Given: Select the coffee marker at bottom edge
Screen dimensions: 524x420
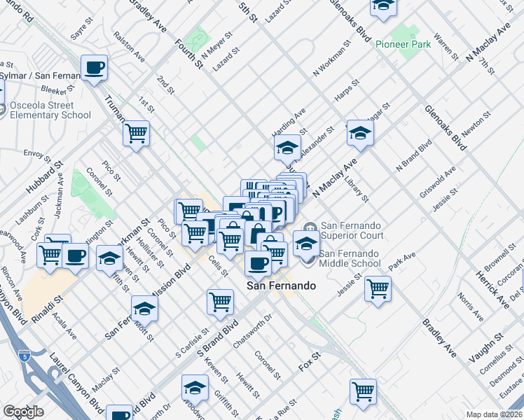Looking at the screenshot, I should (x=120, y=413).
